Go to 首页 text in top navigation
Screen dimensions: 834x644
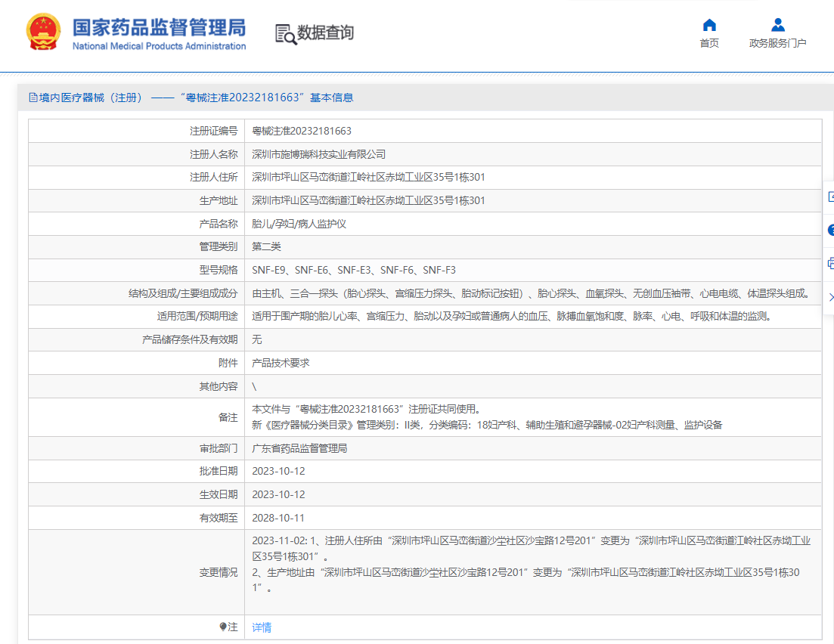tap(709, 43)
